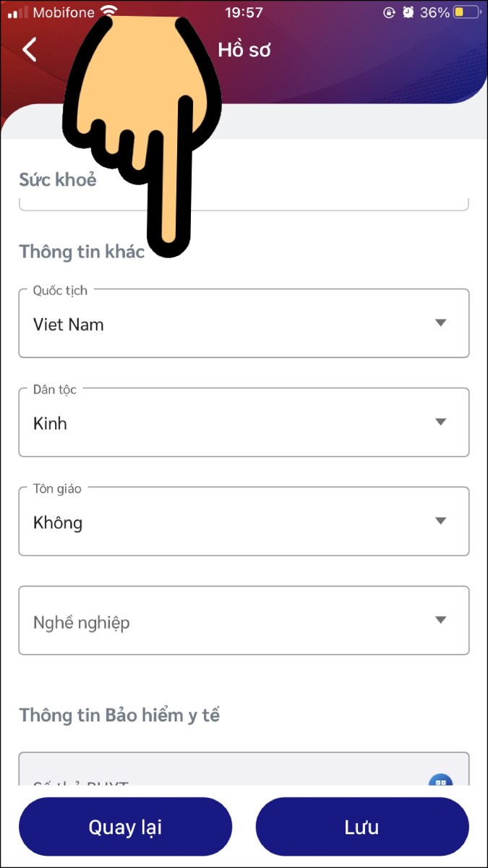Tap the 19:57 clock display
Image resolution: width=488 pixels, height=868 pixels.
[244, 12]
